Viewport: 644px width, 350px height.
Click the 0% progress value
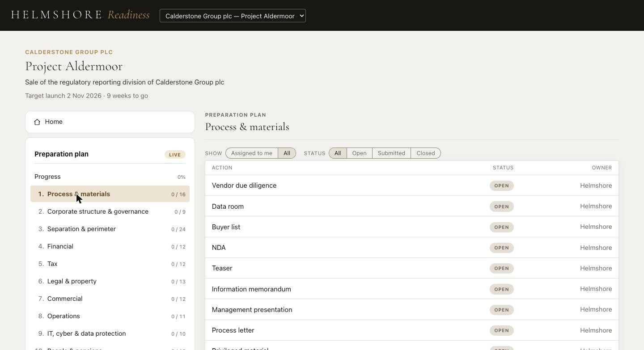tap(181, 177)
